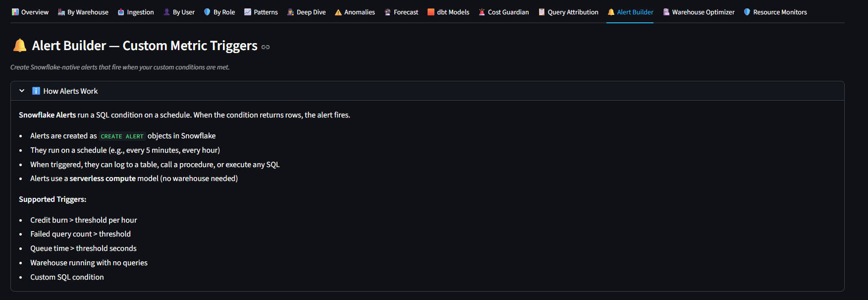Open the Deep Dive tab
The height and width of the screenshot is (300, 868).
(306, 12)
